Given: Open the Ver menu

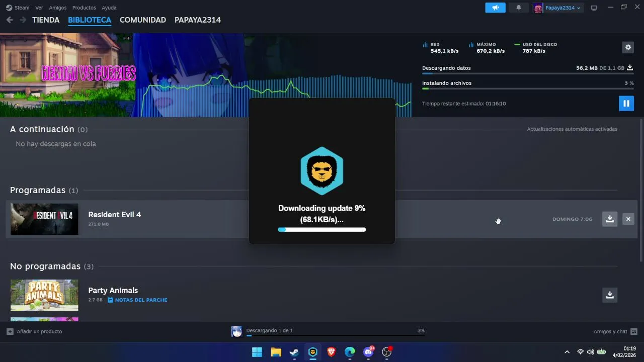Looking at the screenshot, I should 39,8.
